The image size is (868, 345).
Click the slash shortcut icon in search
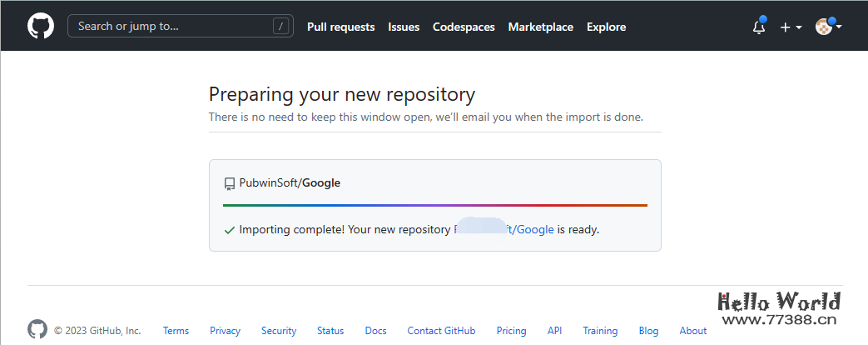click(x=282, y=27)
